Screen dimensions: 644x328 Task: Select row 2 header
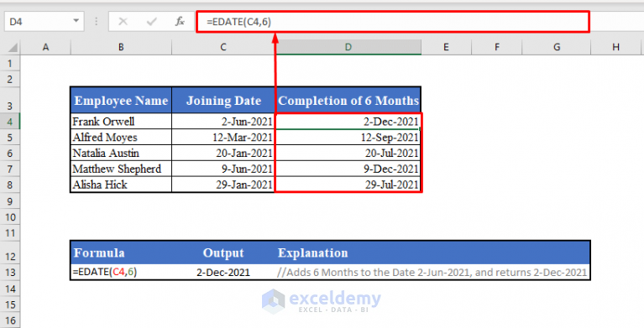point(10,79)
